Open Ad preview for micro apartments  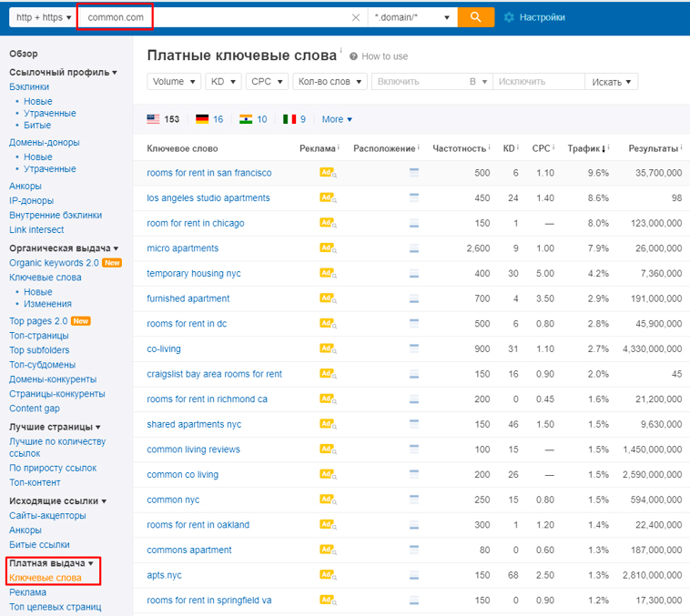click(328, 248)
